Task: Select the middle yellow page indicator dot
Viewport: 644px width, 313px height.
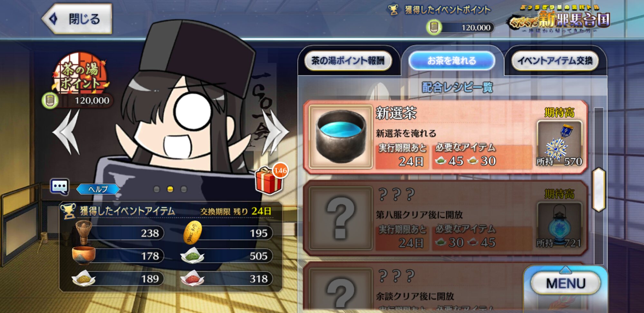Action: (x=170, y=189)
